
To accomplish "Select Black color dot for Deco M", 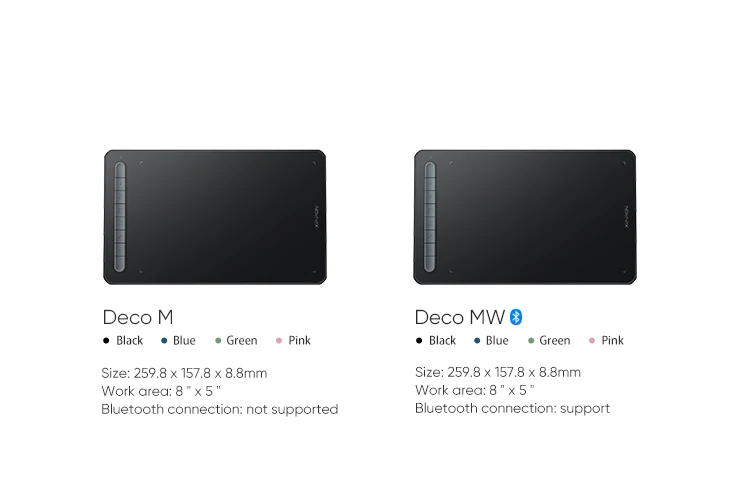I will tap(106, 341).
